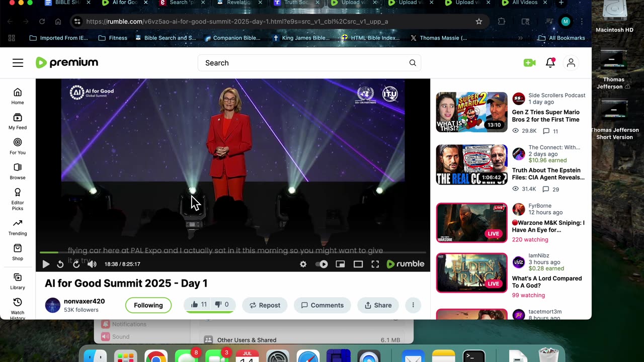Skip forward with the forward-skip icon

(76, 264)
